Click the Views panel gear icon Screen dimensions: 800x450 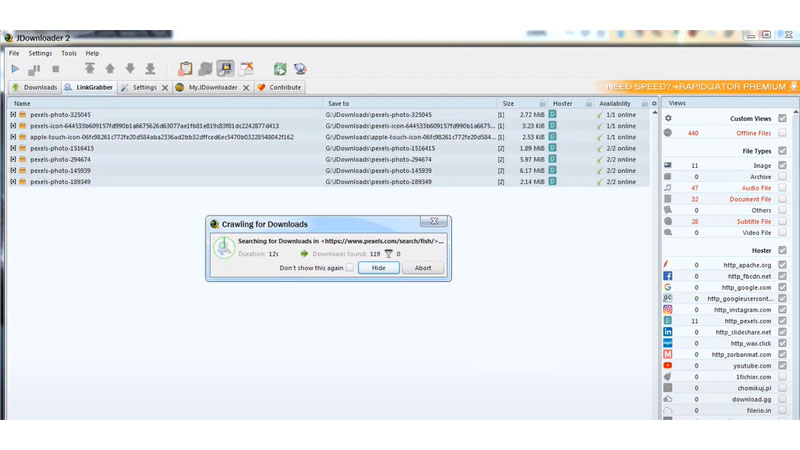pyautogui.click(x=668, y=118)
